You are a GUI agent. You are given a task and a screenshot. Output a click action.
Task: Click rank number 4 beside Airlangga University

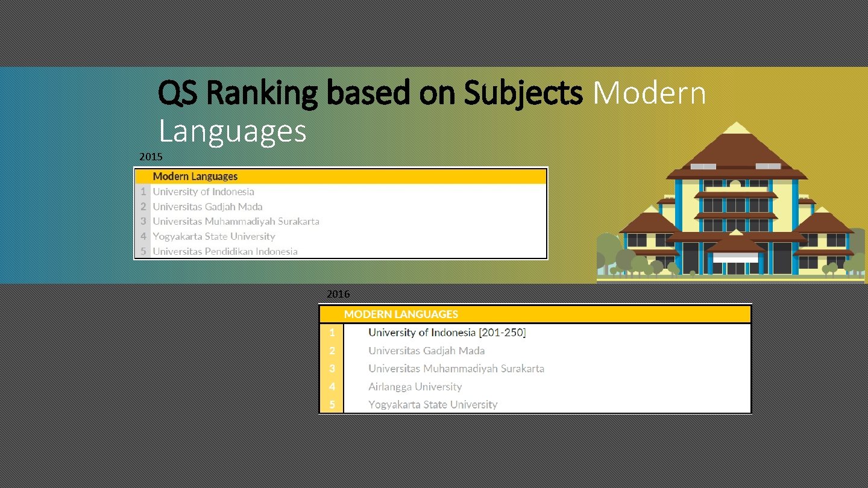point(332,387)
